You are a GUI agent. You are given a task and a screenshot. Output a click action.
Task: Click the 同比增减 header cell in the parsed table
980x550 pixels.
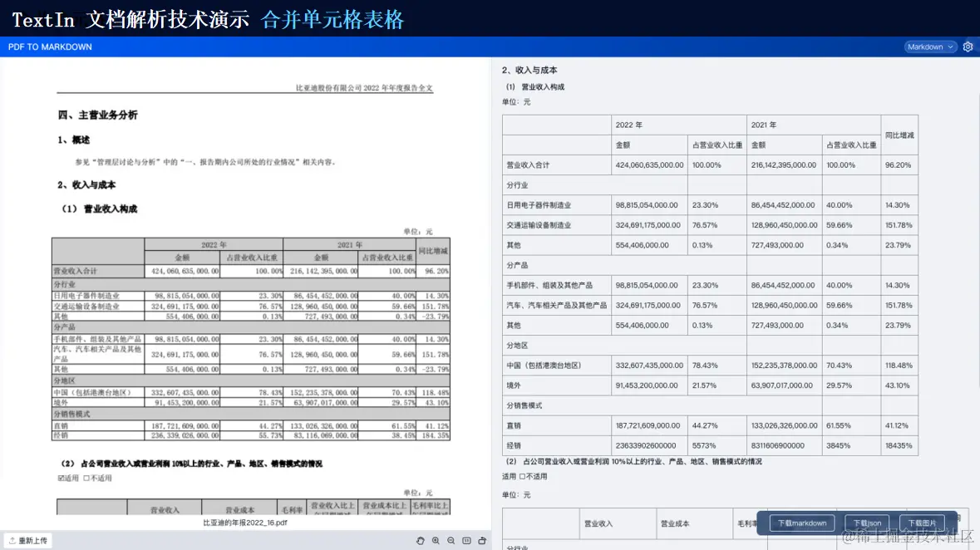tap(899, 135)
